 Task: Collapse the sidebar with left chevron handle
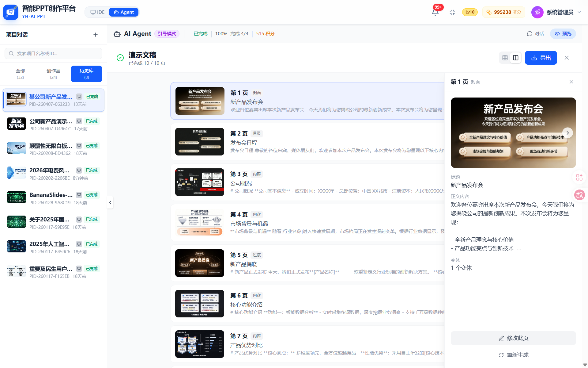point(110,202)
